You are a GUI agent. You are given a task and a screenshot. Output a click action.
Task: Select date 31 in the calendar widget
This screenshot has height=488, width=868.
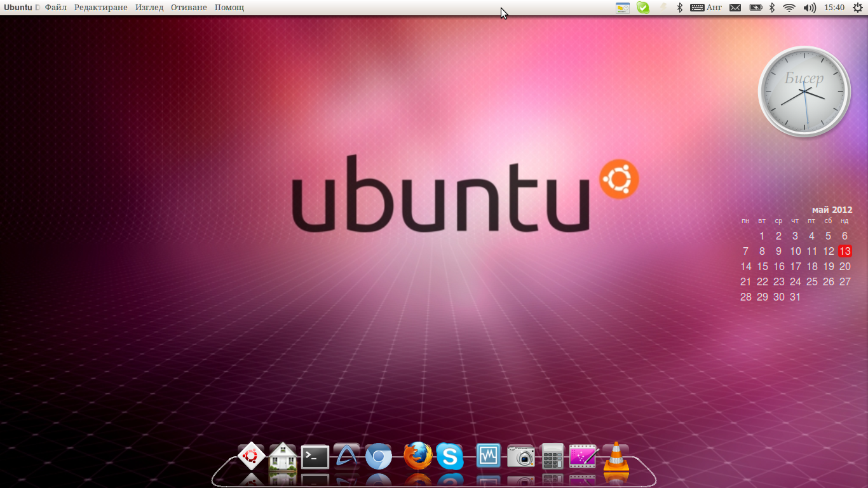(795, 297)
